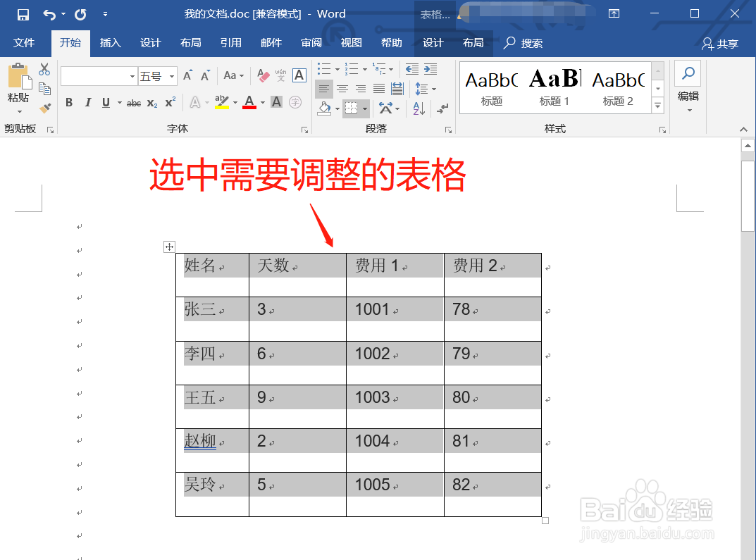
Task: Switch to the 插入 ribbon tab
Action: [110, 42]
